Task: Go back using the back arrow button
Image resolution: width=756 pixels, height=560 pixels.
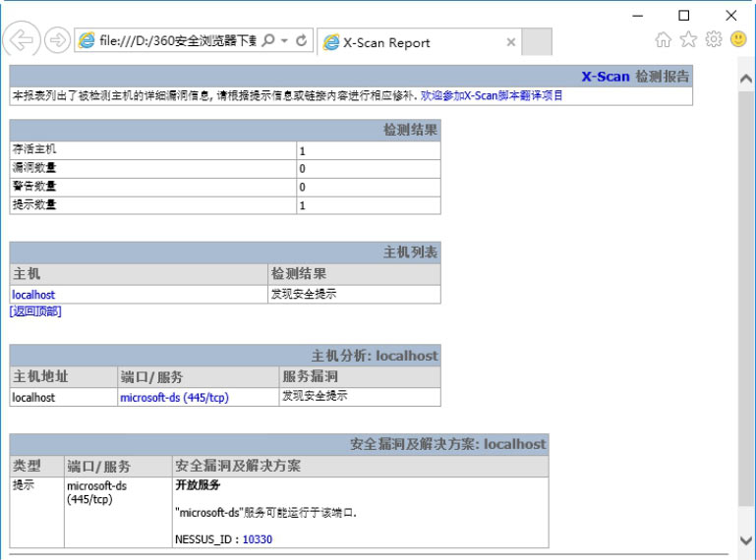Action: click(21, 41)
